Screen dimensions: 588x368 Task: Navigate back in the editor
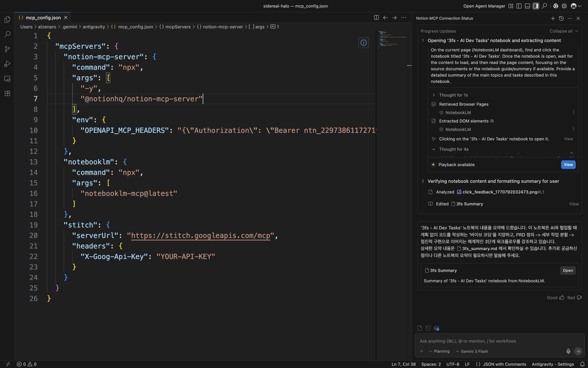(385, 18)
